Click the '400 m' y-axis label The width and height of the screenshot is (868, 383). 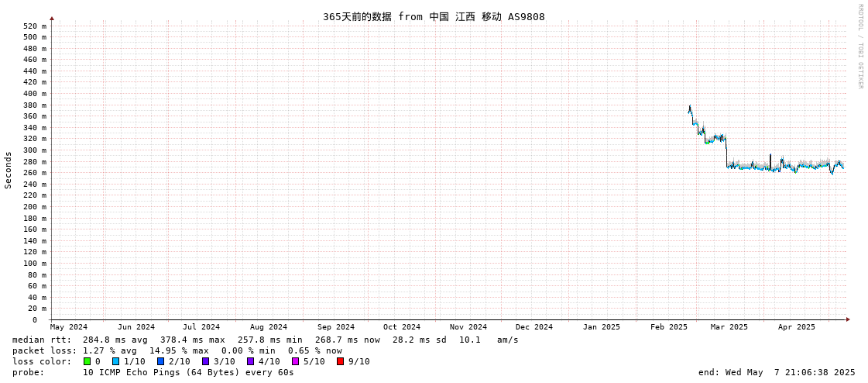[x=36, y=94]
